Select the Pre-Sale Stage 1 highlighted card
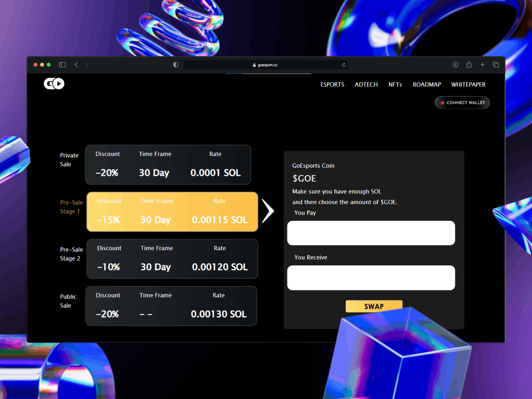Image resolution: width=532 pixels, height=399 pixels. click(x=172, y=212)
